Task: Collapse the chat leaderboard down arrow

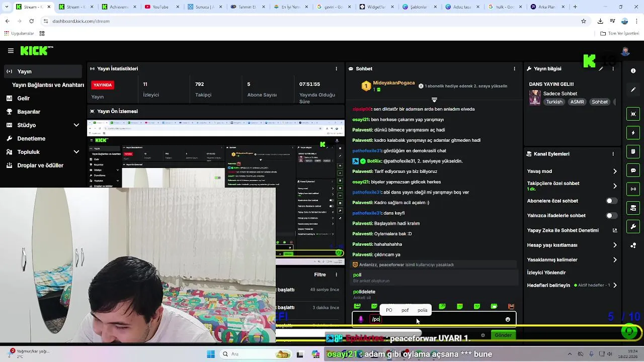Action: tap(434, 100)
